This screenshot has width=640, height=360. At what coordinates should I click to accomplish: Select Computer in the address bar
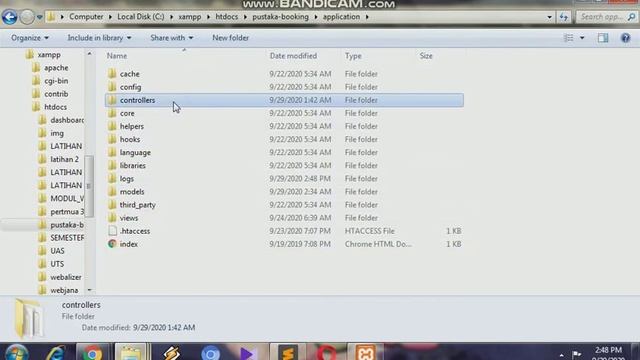coord(86,17)
